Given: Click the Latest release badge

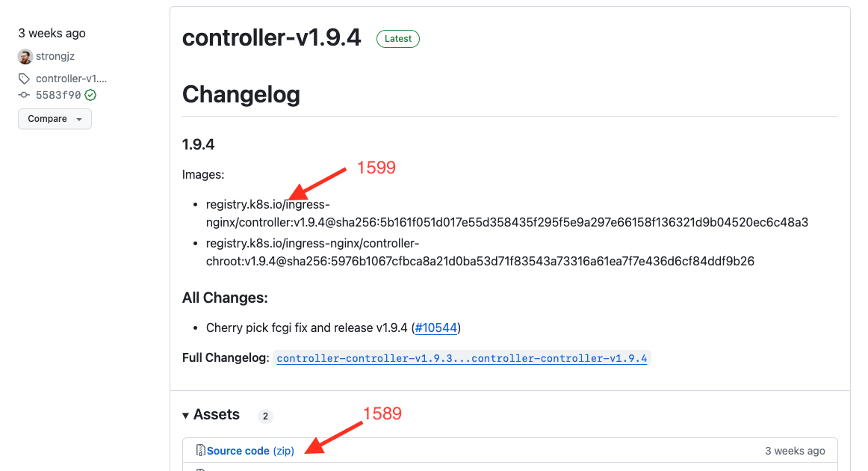Looking at the screenshot, I should pyautogui.click(x=397, y=38).
